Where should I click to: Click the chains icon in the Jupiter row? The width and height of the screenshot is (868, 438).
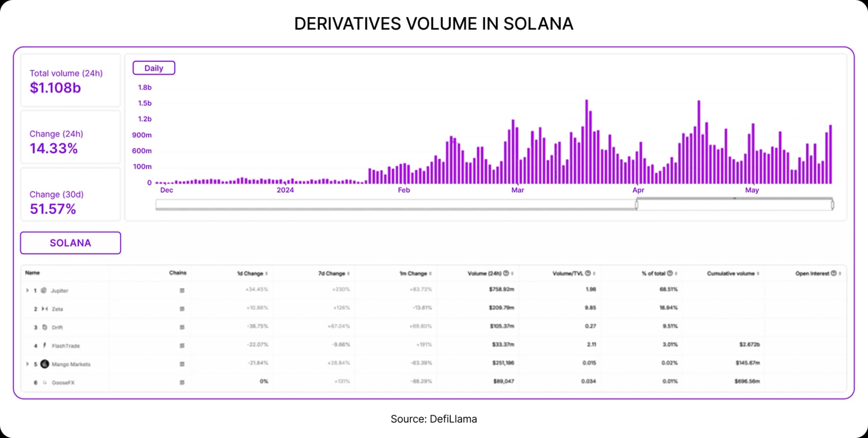point(182,290)
